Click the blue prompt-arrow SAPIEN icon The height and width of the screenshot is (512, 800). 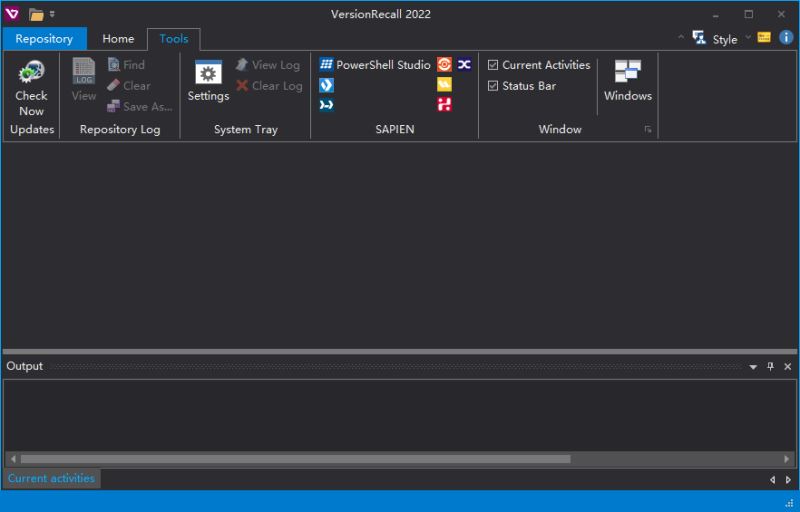click(x=327, y=105)
